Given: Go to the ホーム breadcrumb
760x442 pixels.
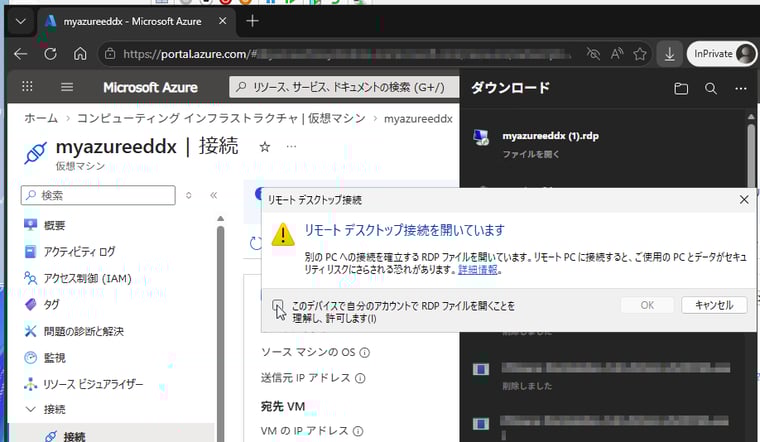Looking at the screenshot, I should pyautogui.click(x=41, y=118).
